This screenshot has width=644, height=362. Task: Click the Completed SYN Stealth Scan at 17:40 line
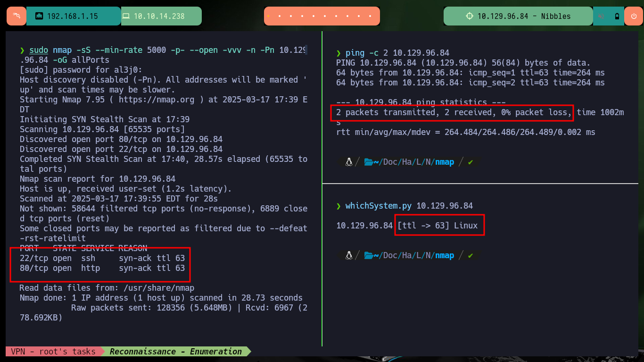tap(164, 164)
